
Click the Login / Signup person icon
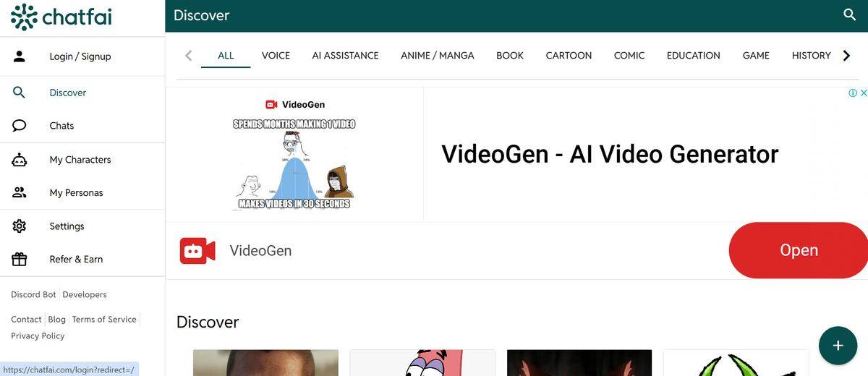pyautogui.click(x=20, y=56)
